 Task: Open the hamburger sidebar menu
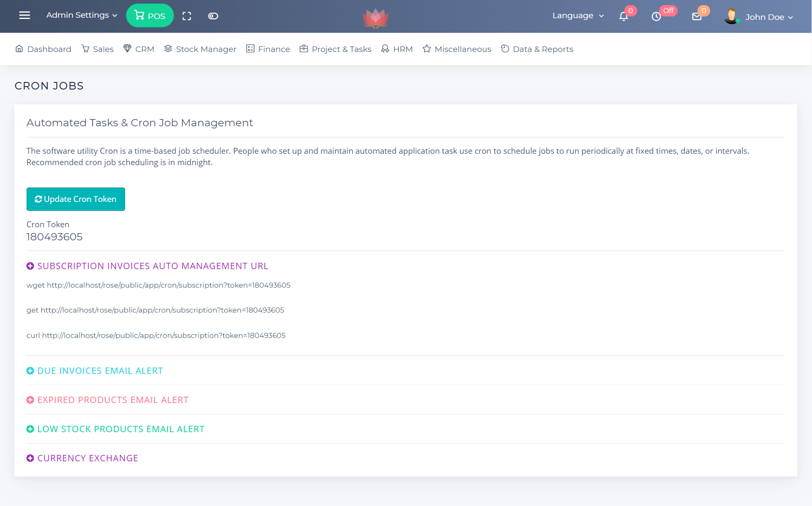[x=25, y=16]
